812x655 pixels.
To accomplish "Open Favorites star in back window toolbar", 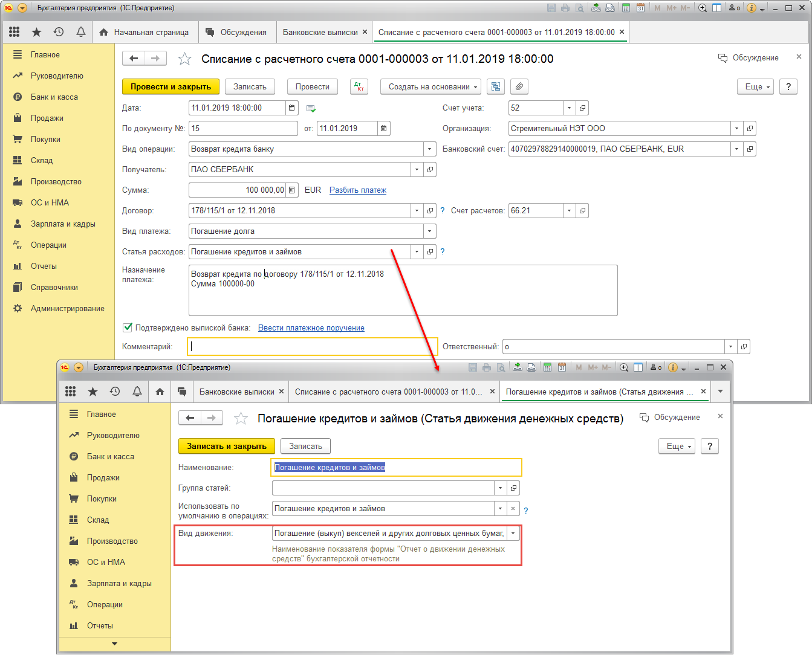I will coord(36,32).
